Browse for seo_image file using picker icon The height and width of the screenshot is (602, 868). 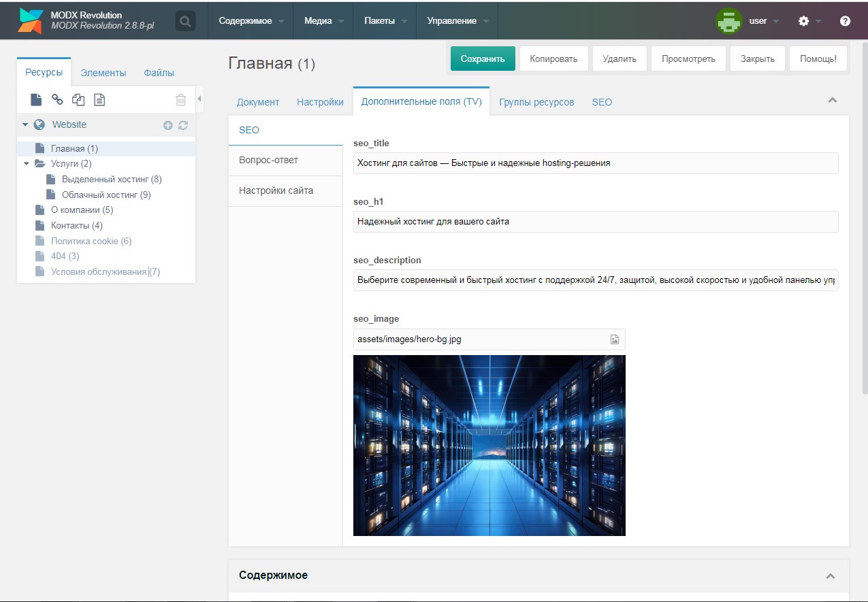(614, 339)
